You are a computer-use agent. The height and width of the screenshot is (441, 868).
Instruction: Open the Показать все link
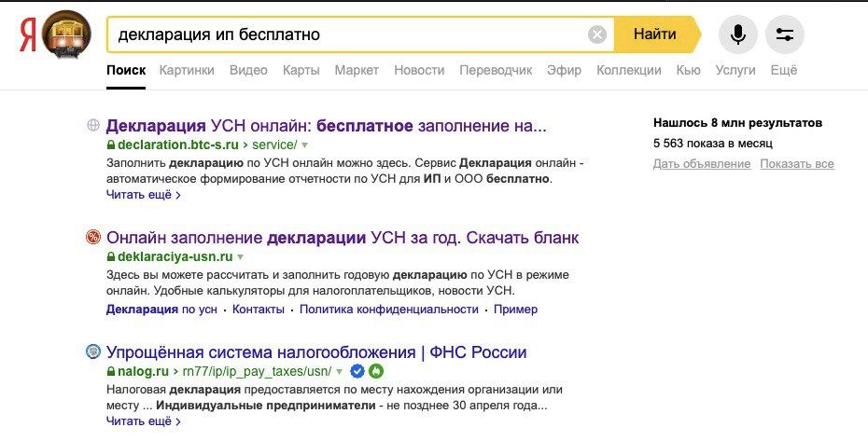796,164
